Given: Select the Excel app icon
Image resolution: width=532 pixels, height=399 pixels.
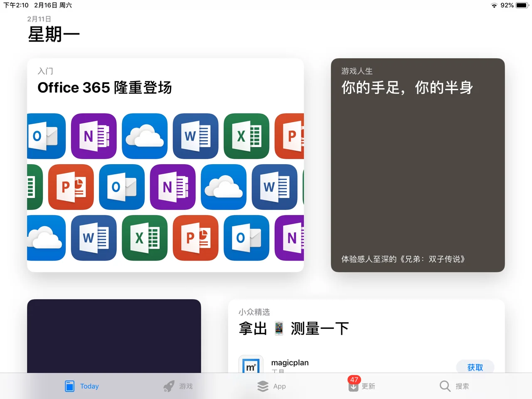Looking at the screenshot, I should coord(246,136).
